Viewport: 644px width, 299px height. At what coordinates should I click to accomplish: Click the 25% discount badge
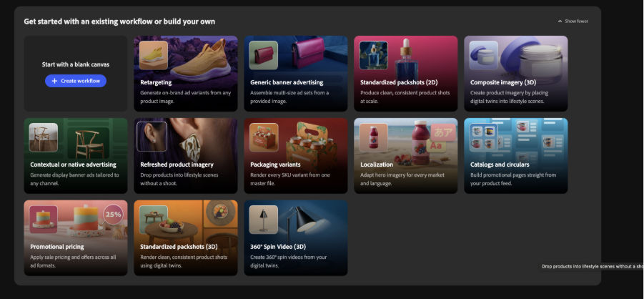point(113,215)
